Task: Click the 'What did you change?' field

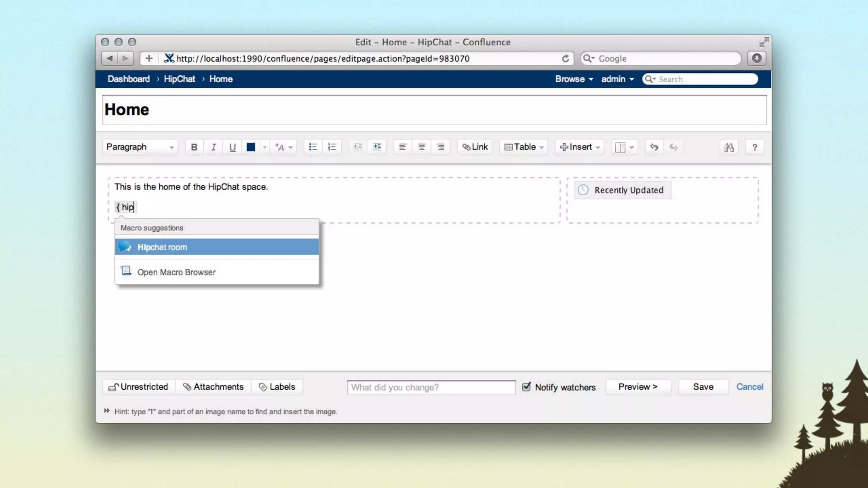Action: pos(431,387)
